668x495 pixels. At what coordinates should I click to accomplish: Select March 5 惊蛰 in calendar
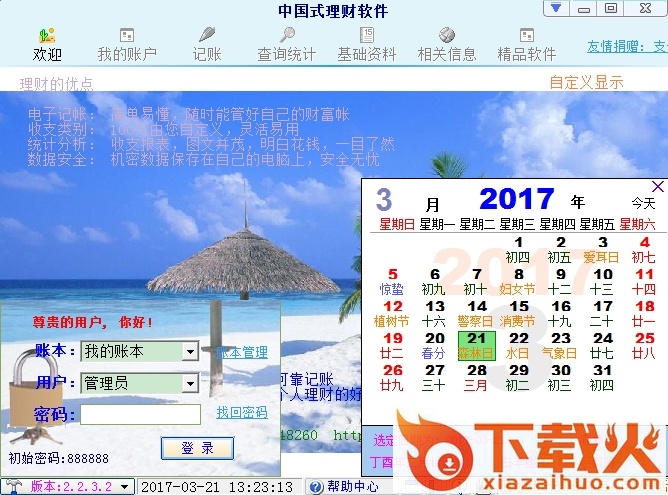392,282
